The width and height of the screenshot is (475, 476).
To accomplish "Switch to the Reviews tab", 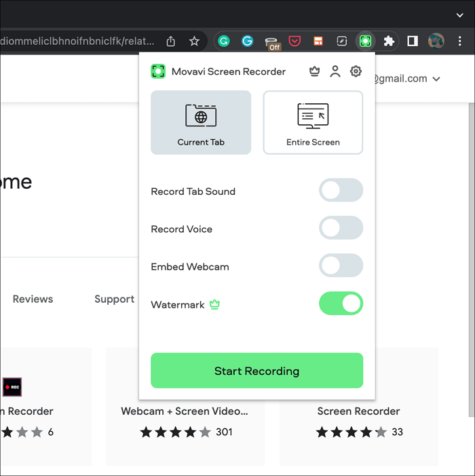I will click(33, 299).
